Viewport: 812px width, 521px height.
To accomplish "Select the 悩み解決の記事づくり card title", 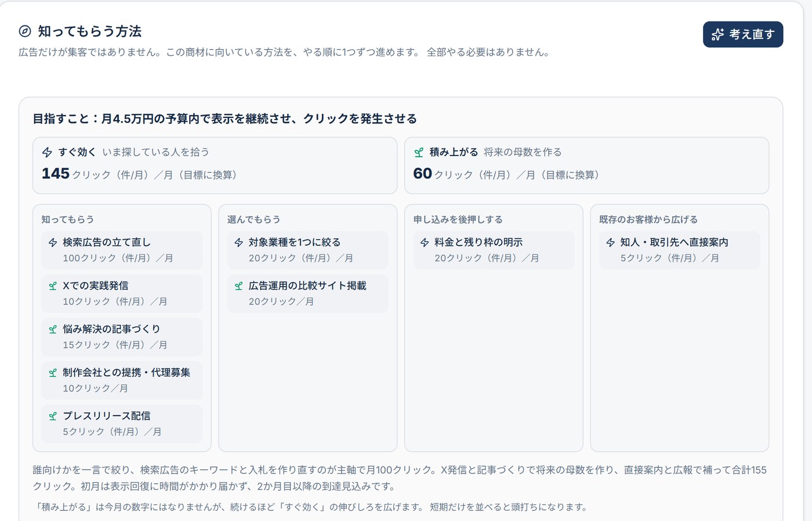I will click(111, 329).
